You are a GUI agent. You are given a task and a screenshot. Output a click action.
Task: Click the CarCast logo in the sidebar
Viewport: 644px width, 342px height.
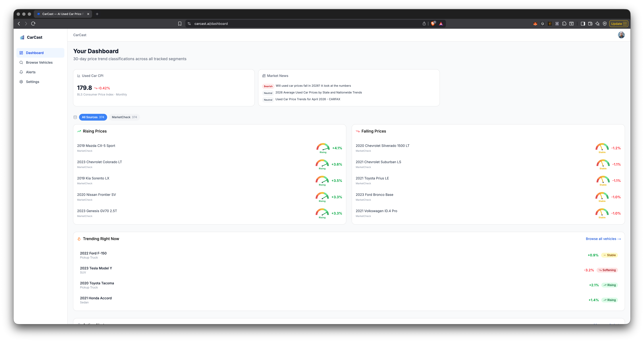pyautogui.click(x=31, y=37)
